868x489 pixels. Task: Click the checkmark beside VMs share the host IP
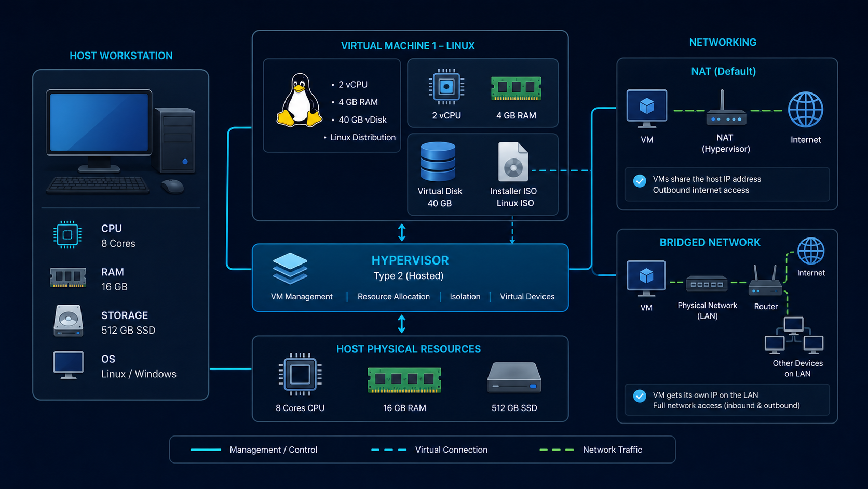[x=640, y=181]
